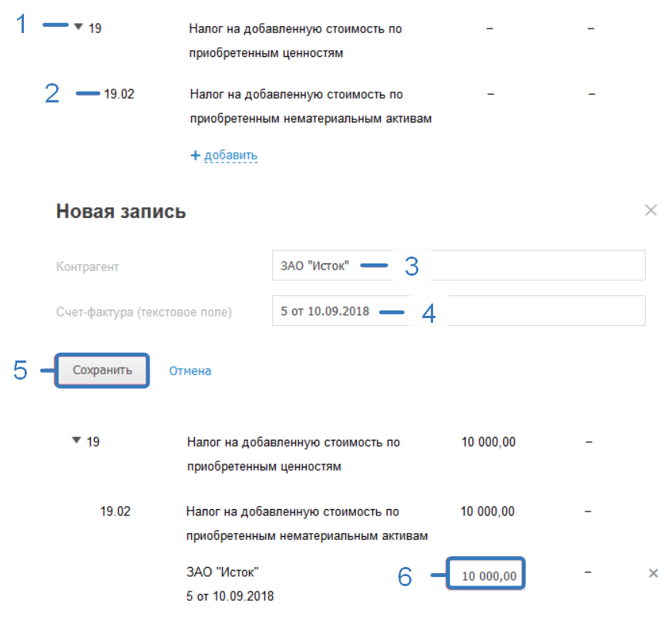Screen dimensions: 672x617
Task: Select the ЗАО "Исток" record name
Action: [223, 572]
